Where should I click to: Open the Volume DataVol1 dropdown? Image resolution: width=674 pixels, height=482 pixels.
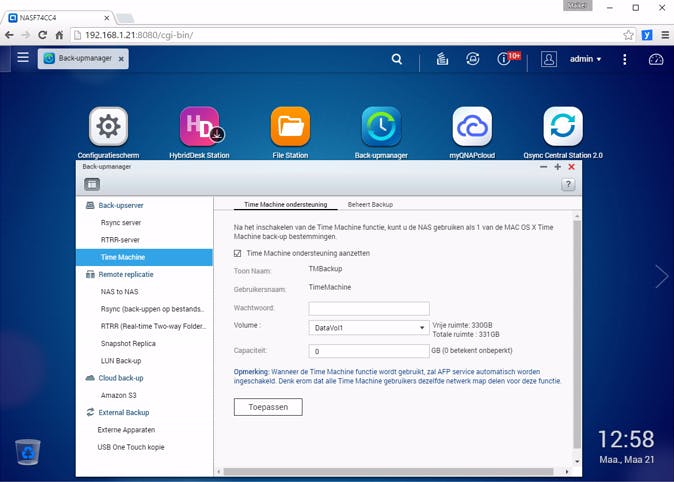click(x=369, y=328)
